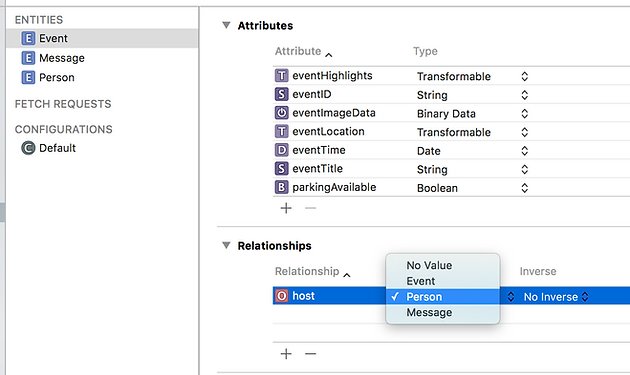Click the Message entity icon
This screenshot has height=375, width=630.
[28, 58]
